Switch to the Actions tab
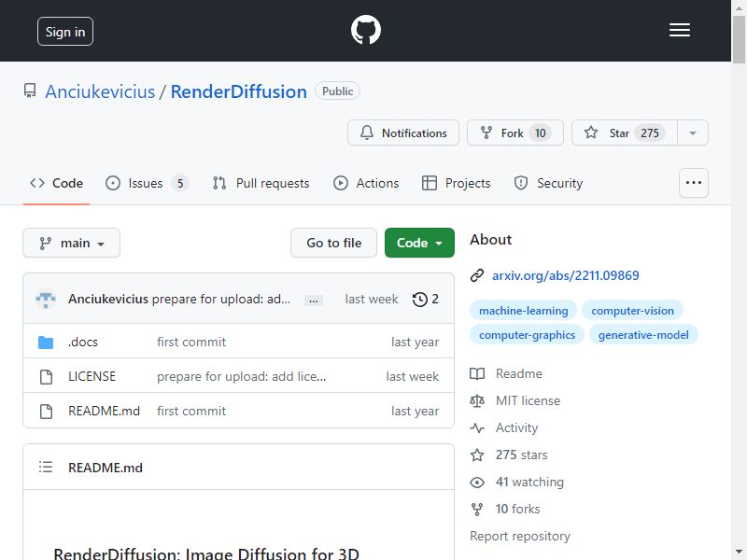Screen dimensions: 747x560 pyautogui.click(x=366, y=183)
